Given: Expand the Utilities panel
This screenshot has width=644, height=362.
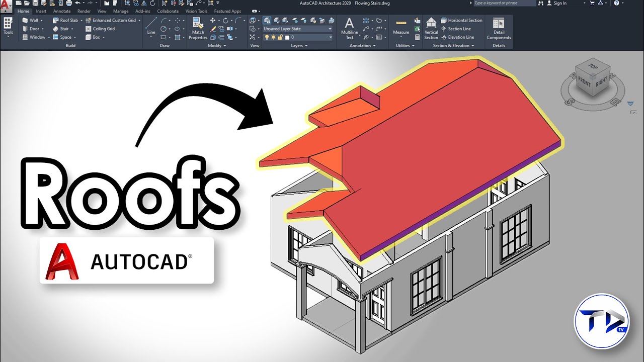Looking at the screenshot, I should pos(405,46).
